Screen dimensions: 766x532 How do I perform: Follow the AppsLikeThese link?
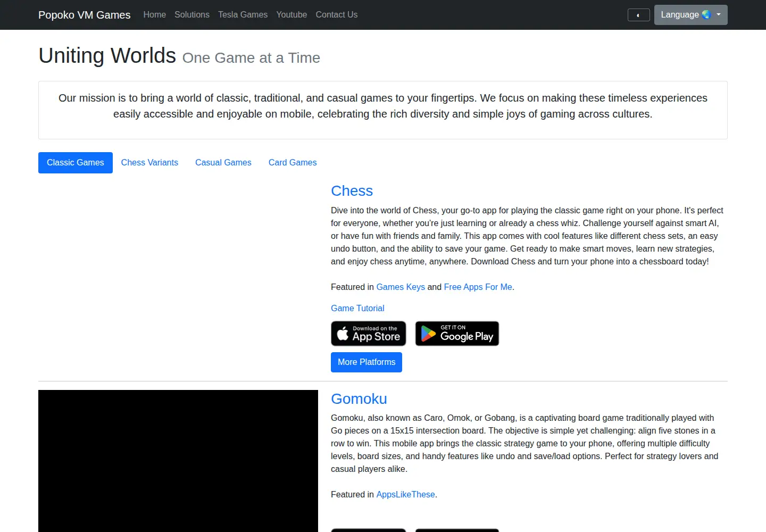405,495
